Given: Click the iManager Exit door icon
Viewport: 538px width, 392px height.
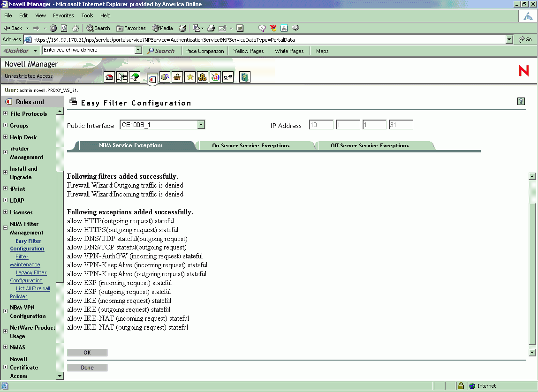Looking at the screenshot, I should (122, 77).
